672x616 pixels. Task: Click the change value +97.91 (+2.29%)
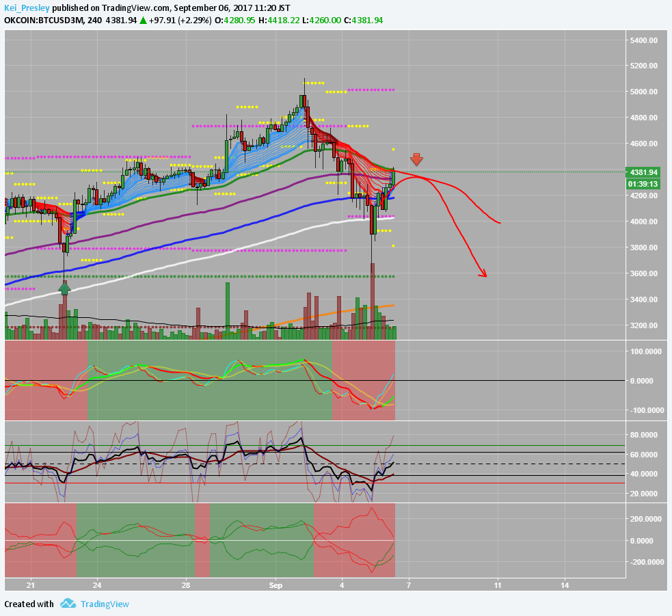(x=180, y=20)
